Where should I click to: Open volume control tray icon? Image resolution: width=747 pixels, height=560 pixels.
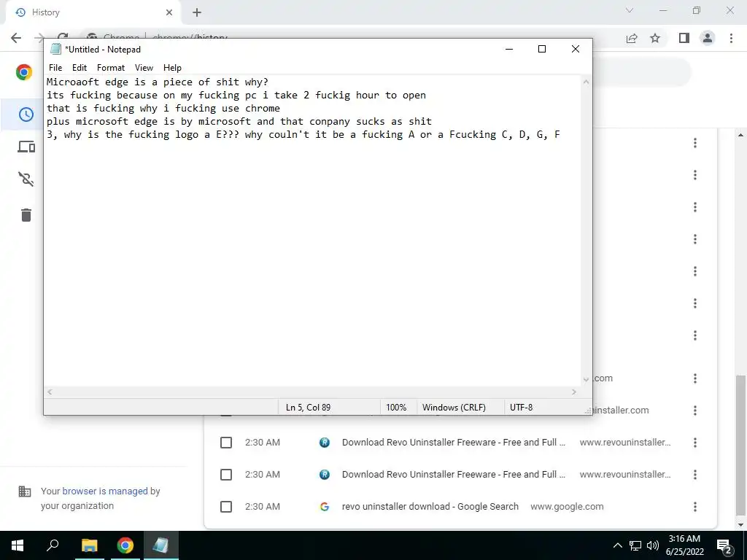click(x=653, y=545)
